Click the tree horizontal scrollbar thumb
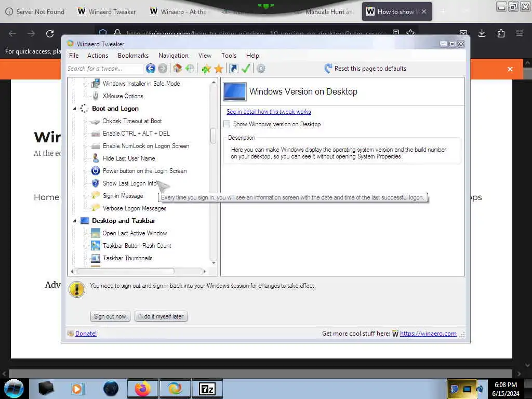This screenshot has height=399, width=532. pyautogui.click(x=125, y=271)
